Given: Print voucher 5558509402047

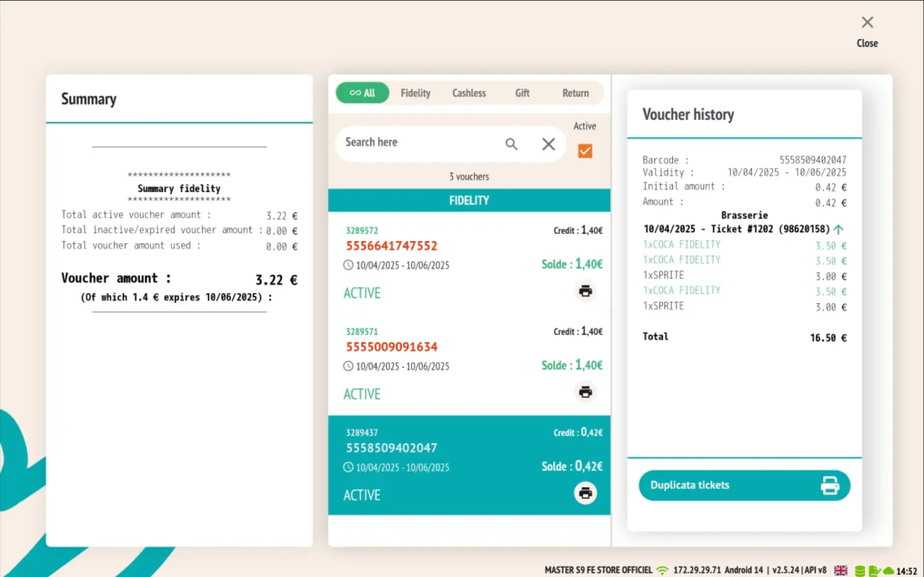Looking at the screenshot, I should [585, 493].
